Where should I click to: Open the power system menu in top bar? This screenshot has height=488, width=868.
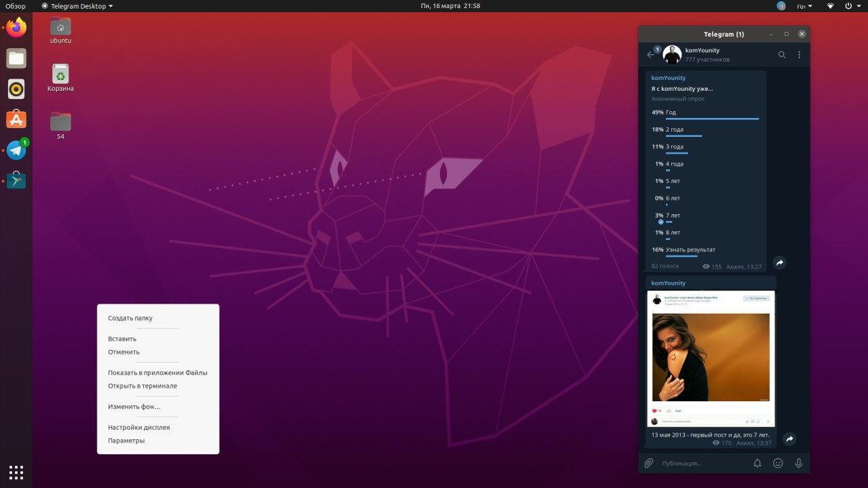852,5
